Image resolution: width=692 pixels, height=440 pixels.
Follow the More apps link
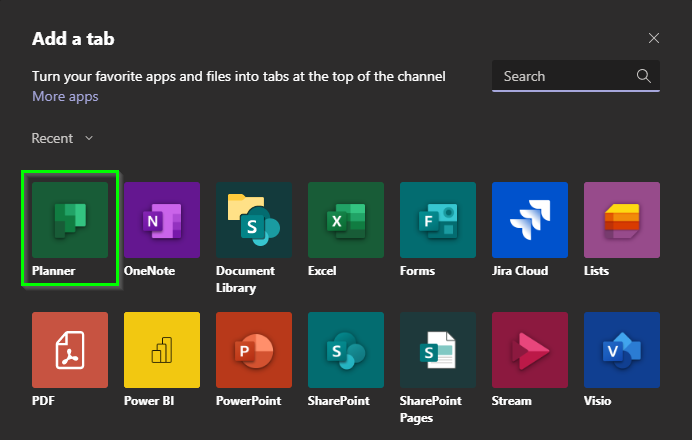coord(65,96)
